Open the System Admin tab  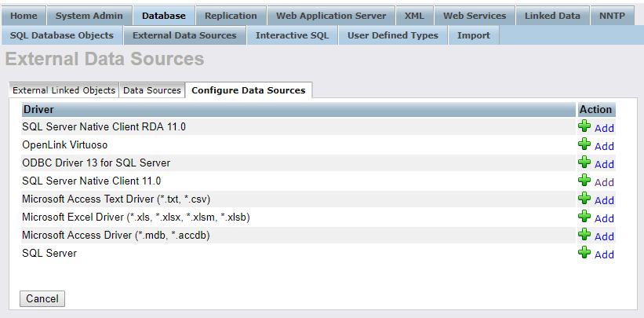[89, 16]
